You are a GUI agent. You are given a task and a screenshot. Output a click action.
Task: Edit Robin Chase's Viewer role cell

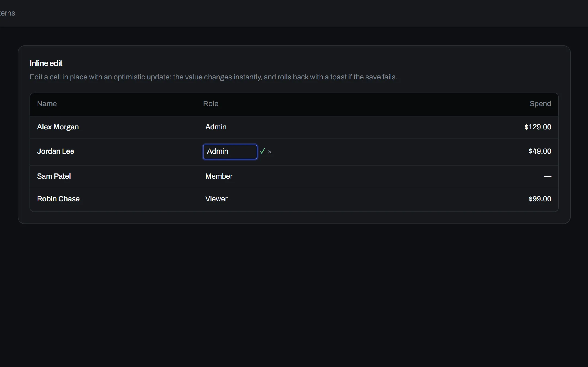[x=216, y=199]
